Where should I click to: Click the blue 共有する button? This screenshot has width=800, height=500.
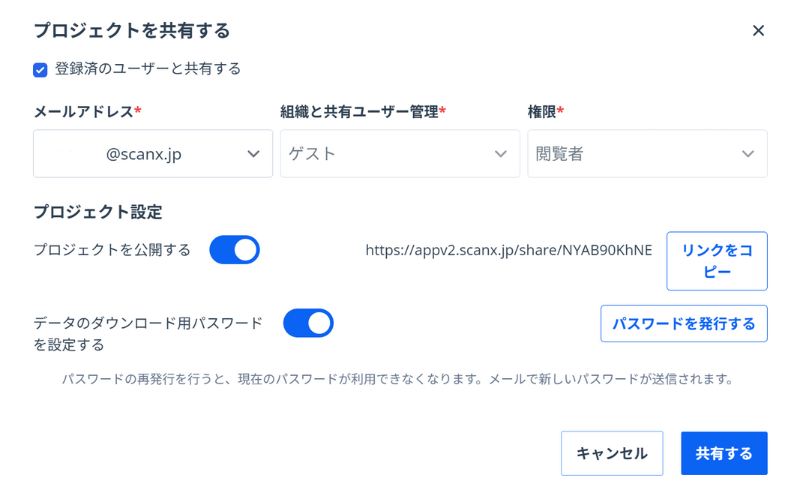[723, 453]
